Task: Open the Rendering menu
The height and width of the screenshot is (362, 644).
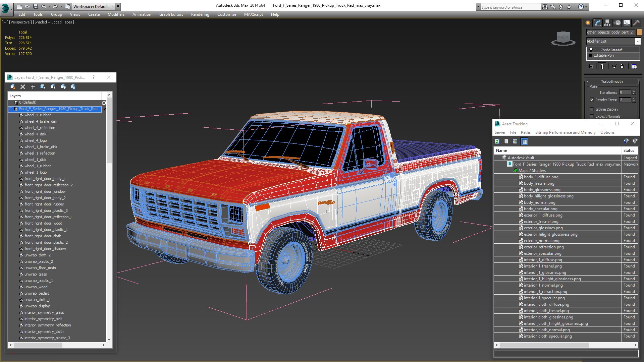Action: tap(200, 14)
